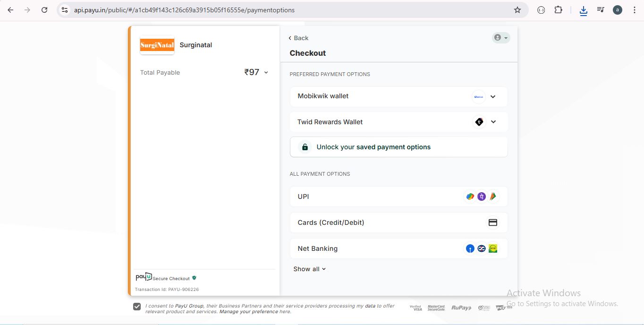
Task: Open the browser extensions puzzle icon
Action: pos(559,10)
